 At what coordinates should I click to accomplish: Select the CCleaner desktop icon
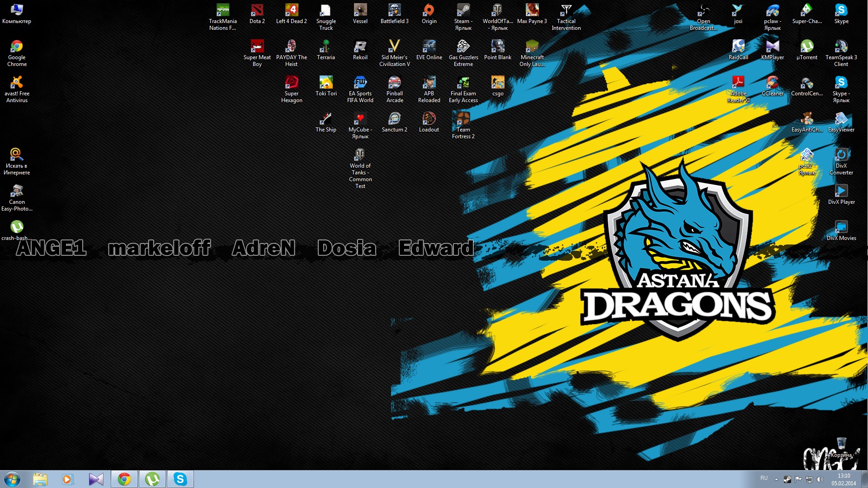point(772,83)
